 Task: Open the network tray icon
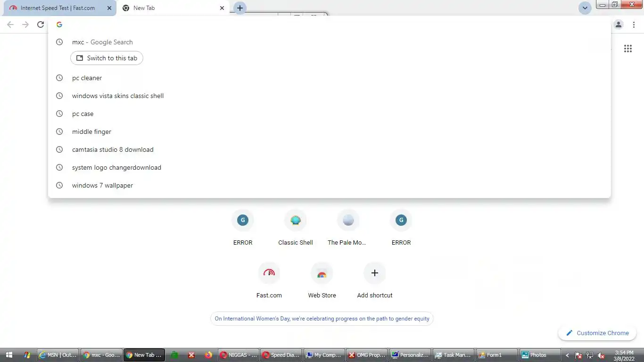coord(589,355)
